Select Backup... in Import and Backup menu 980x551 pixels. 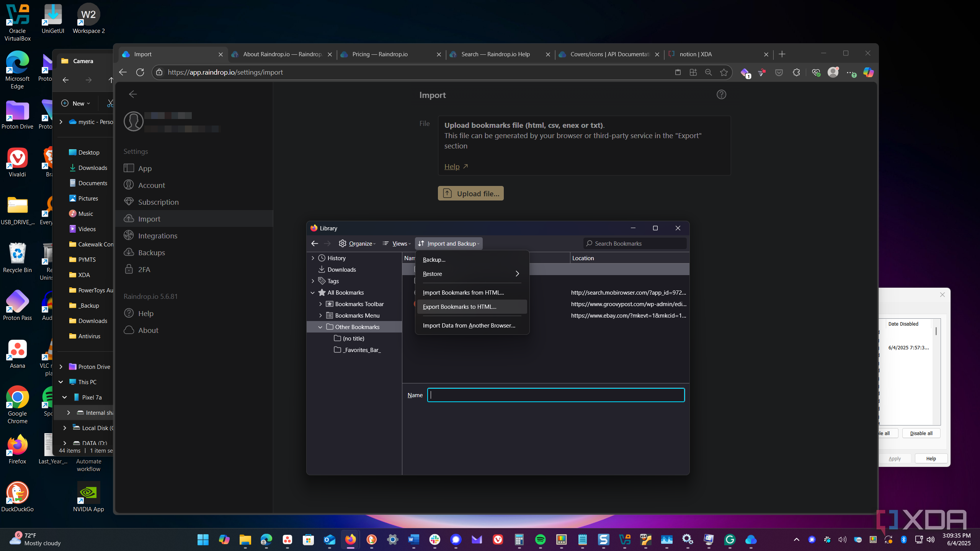coord(472,260)
